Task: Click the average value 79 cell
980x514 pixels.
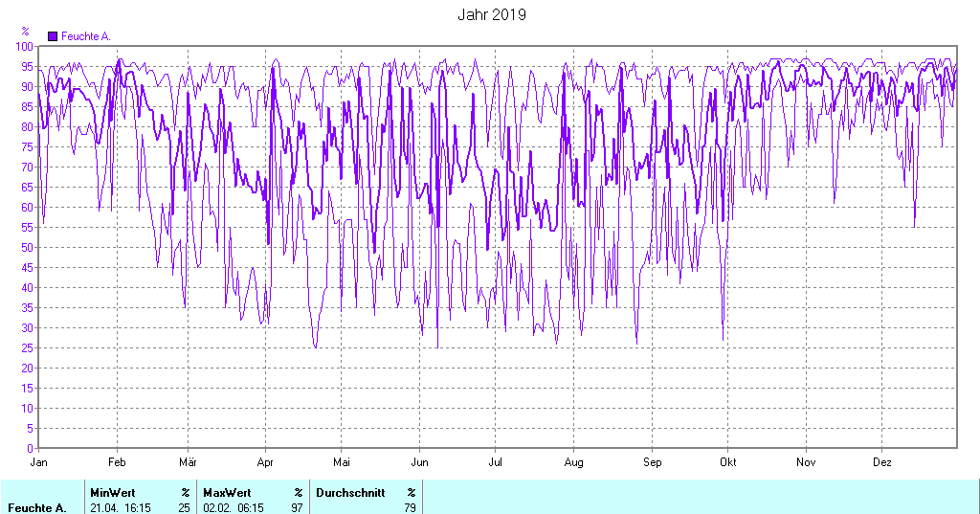Action: click(x=410, y=507)
